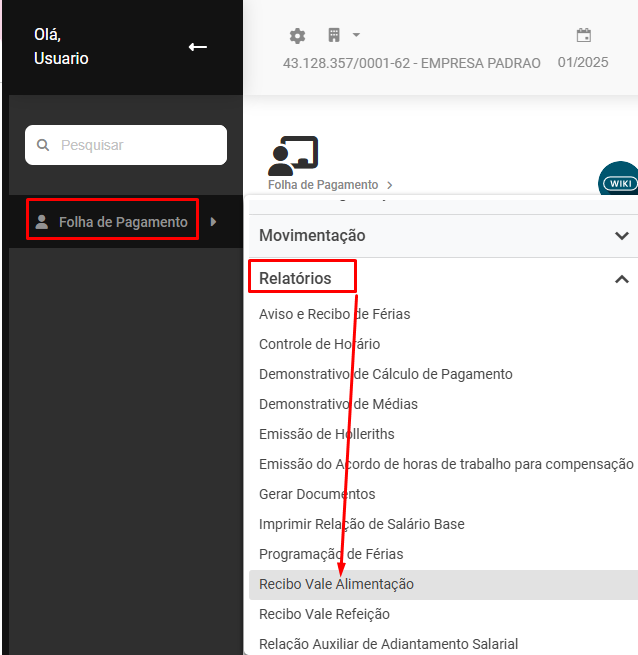Image resolution: width=638 pixels, height=655 pixels.
Task: Click the Movimentação chevron down arrow
Action: [622, 236]
